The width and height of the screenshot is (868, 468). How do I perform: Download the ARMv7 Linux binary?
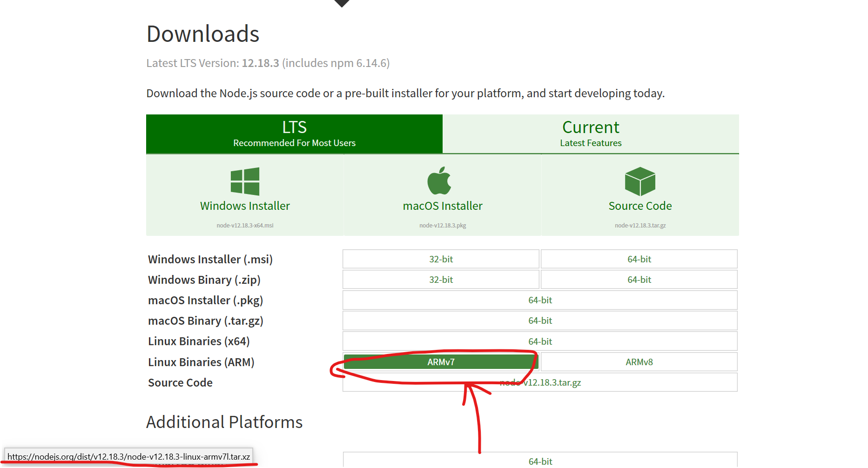(441, 362)
